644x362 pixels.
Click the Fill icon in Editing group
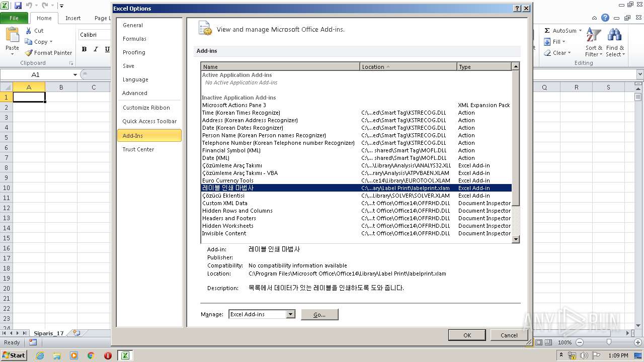coord(547,42)
